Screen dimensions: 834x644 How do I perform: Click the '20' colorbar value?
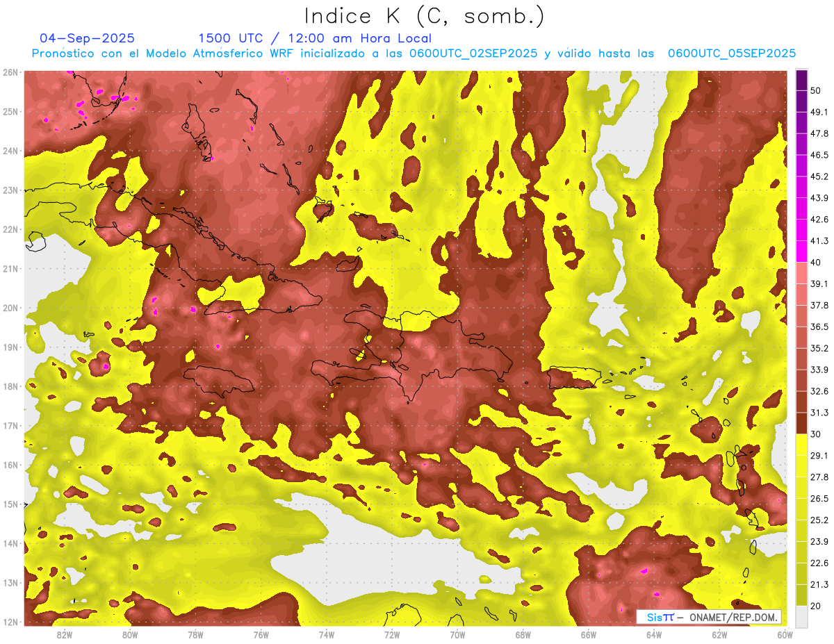(x=817, y=606)
